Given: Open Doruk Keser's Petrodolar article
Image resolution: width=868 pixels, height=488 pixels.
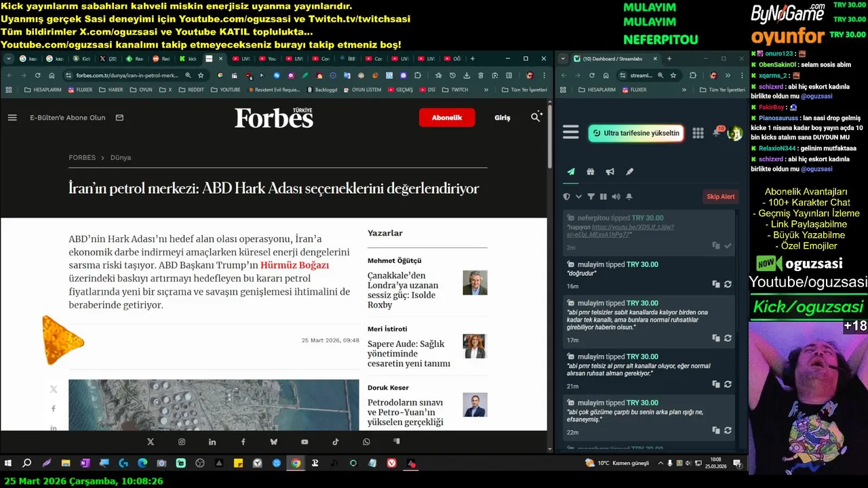Looking at the screenshot, I should (x=405, y=412).
